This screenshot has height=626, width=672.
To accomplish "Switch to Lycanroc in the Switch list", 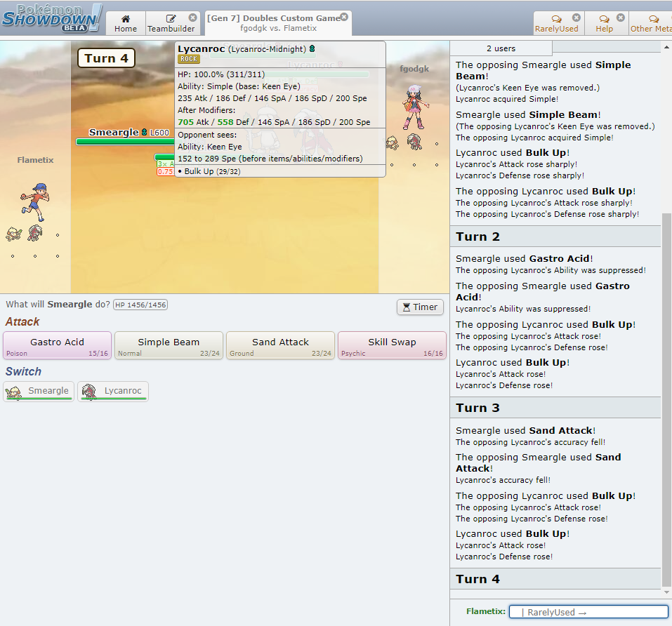I will point(113,392).
